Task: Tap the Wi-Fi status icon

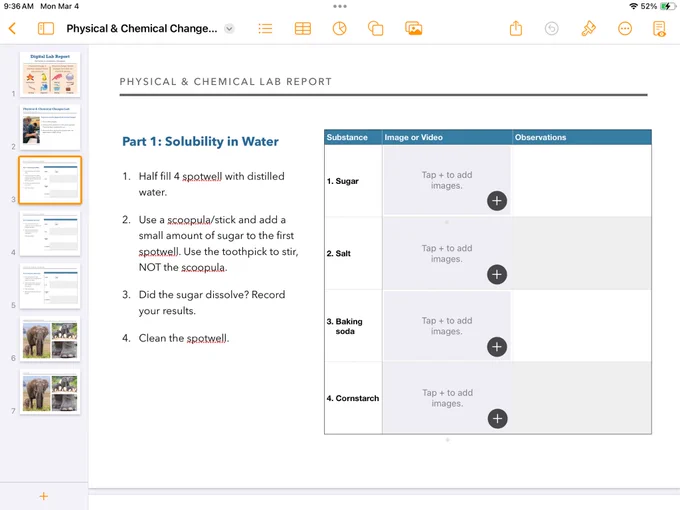Action: point(633,6)
